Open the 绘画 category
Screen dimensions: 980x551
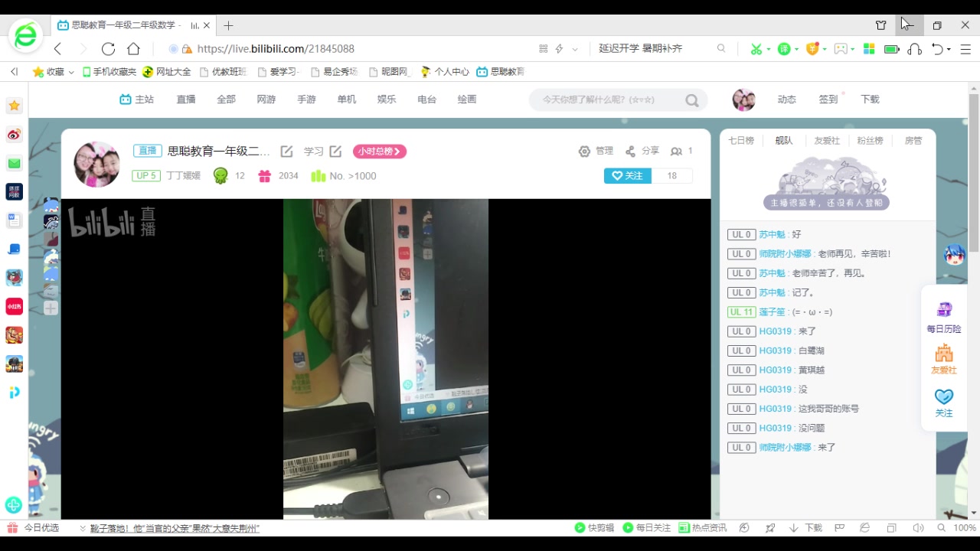467,99
